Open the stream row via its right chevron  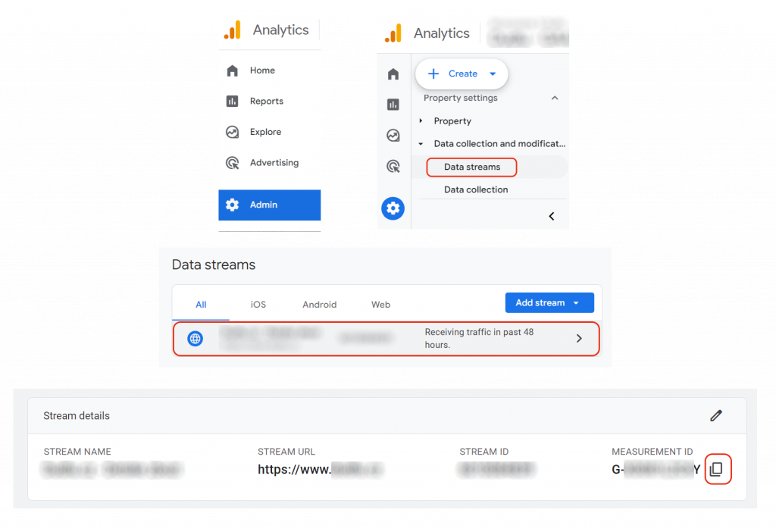pos(579,339)
